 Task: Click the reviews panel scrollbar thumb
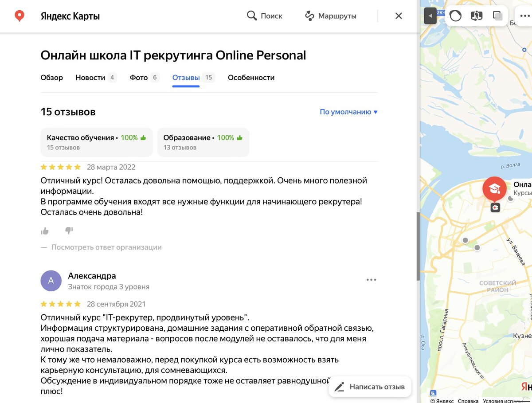tap(418, 246)
